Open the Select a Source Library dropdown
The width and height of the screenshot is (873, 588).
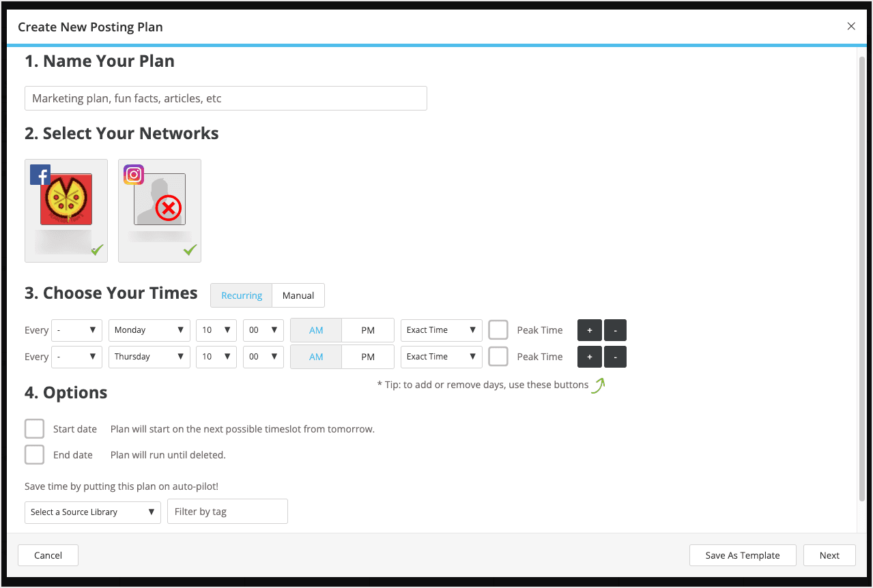pos(92,511)
